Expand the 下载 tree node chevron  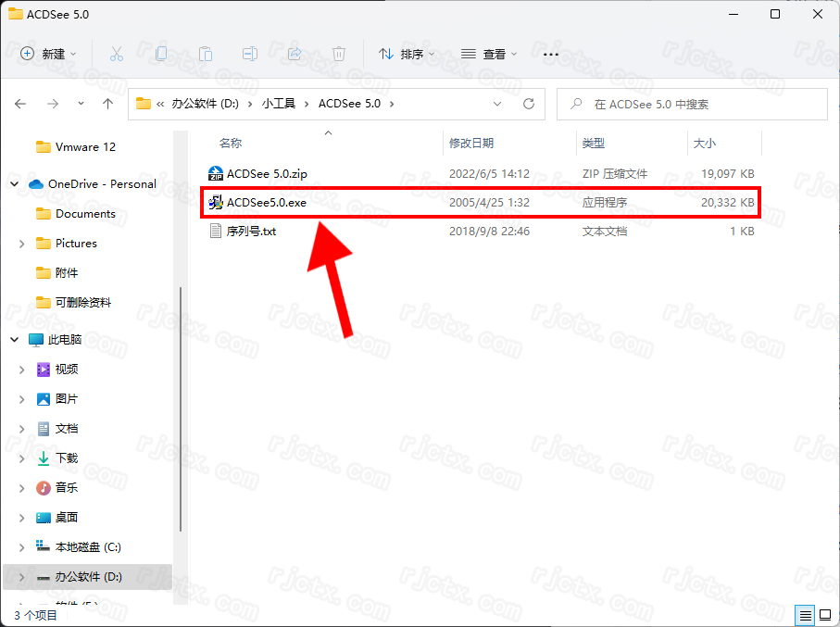click(x=22, y=458)
